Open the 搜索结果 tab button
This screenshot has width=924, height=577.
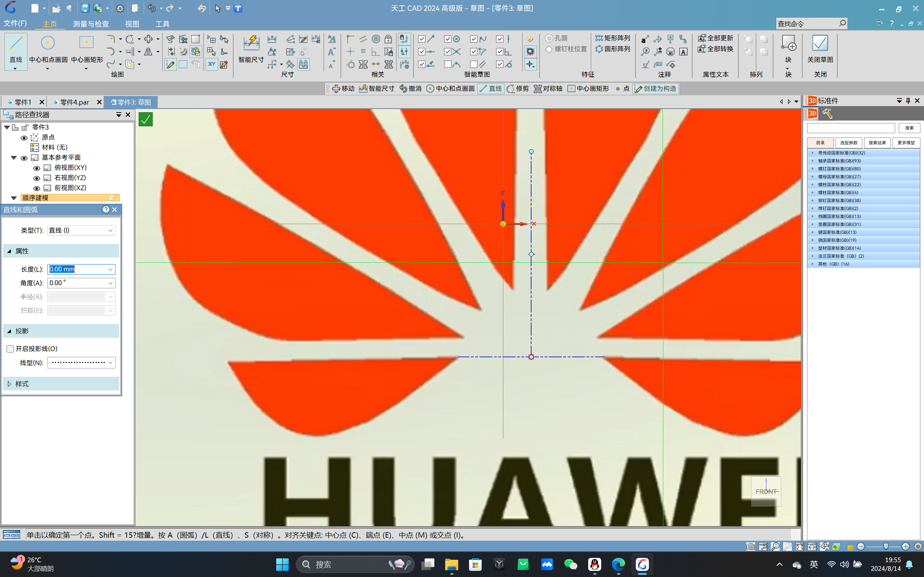877,143
